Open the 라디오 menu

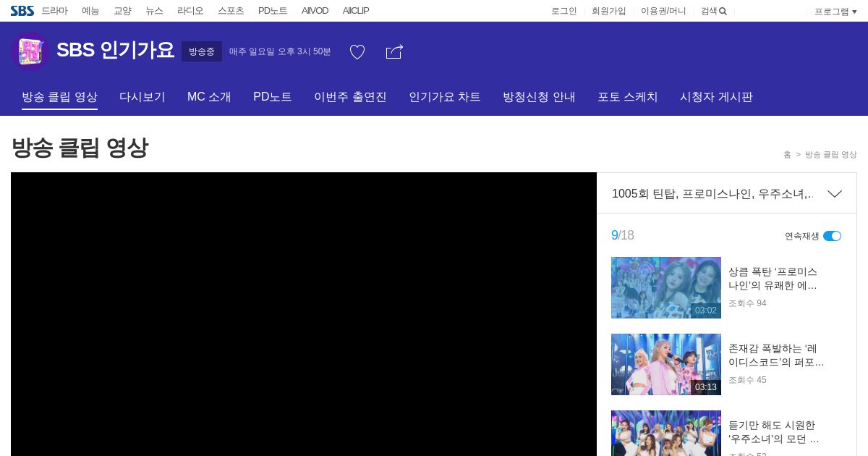tap(190, 11)
